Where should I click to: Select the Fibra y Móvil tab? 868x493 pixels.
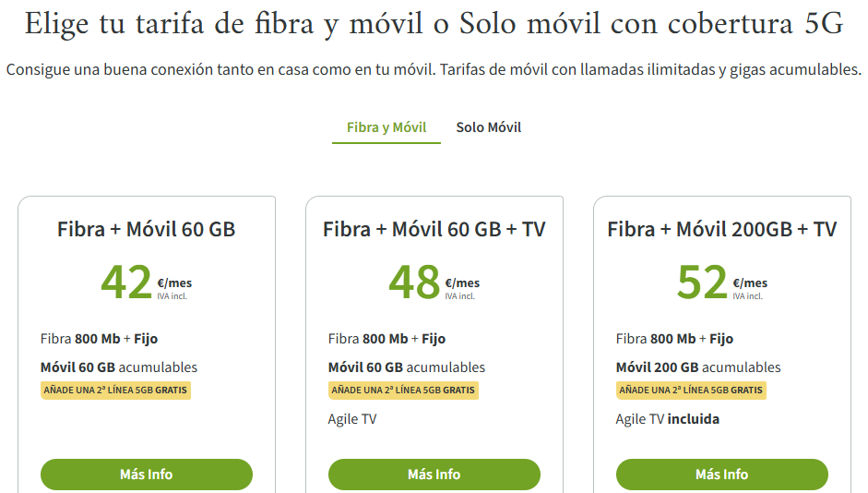[386, 127]
